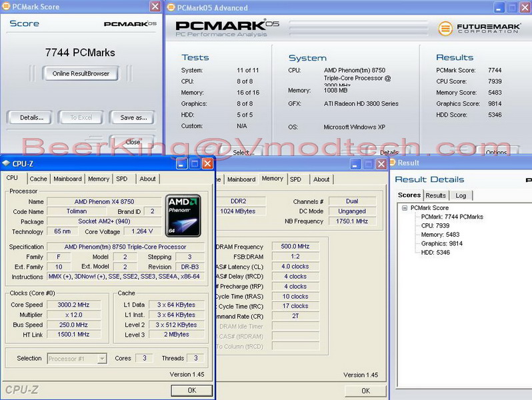Select CPU tab in front CPU-Z window
Screen dimensions: 532x400
pos(13,178)
